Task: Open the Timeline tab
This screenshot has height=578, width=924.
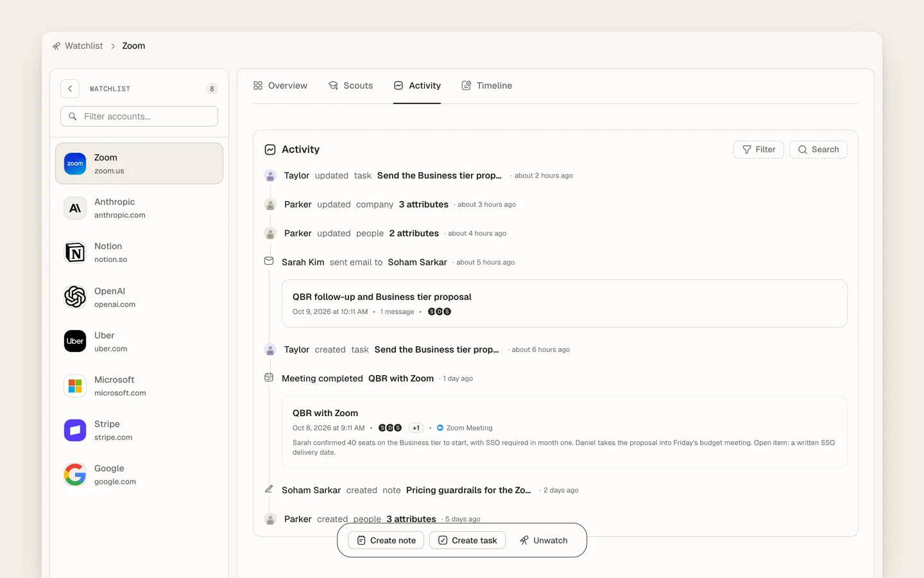Action: coord(487,85)
